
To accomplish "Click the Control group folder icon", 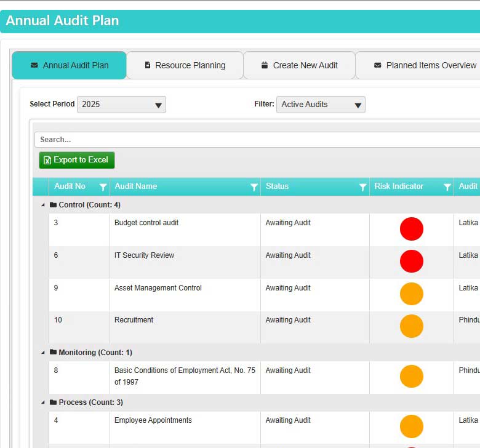I will 54,204.
